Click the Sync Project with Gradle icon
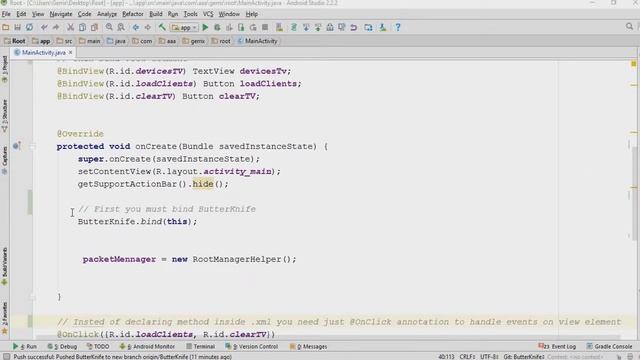Viewport: 640px width, 360px height. click(293, 27)
